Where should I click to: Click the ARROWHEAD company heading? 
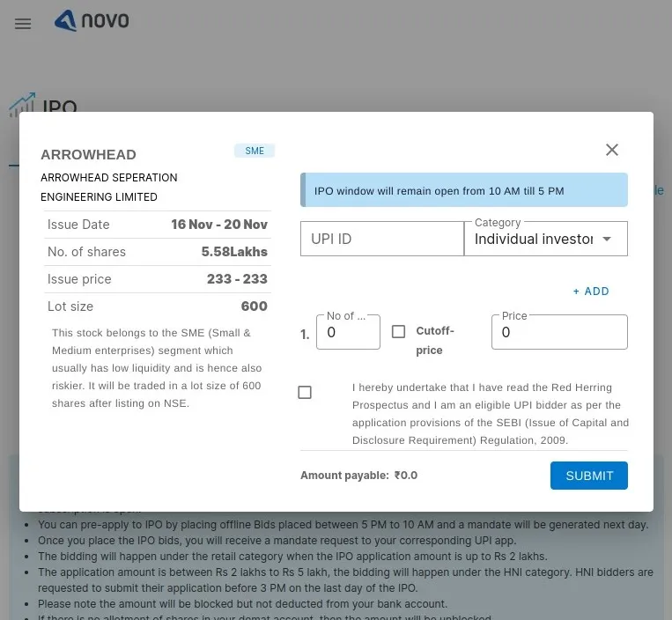coord(88,155)
